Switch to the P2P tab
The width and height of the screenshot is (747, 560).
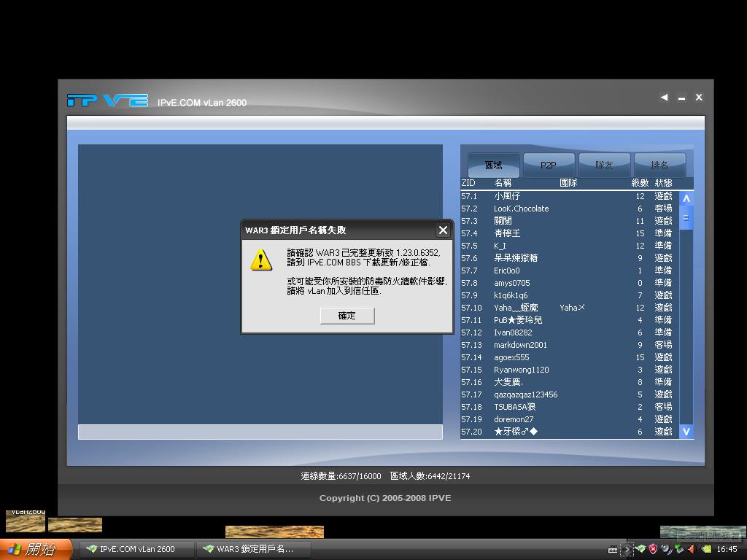[549, 165]
